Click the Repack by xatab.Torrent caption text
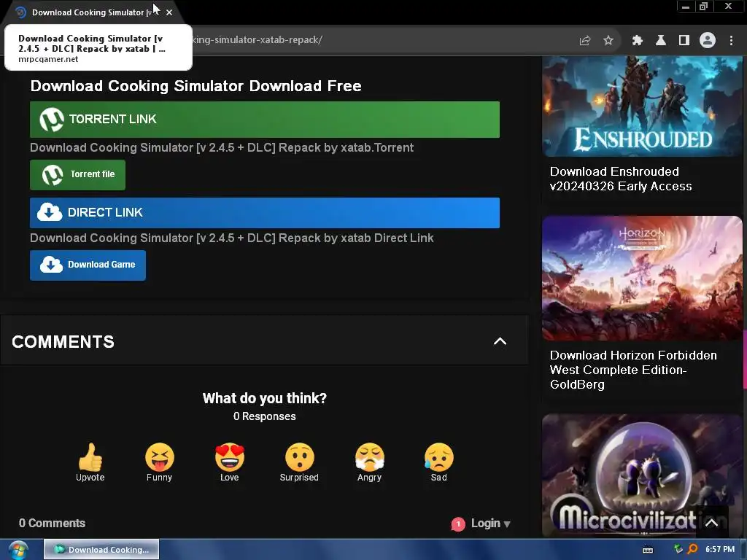 point(222,147)
